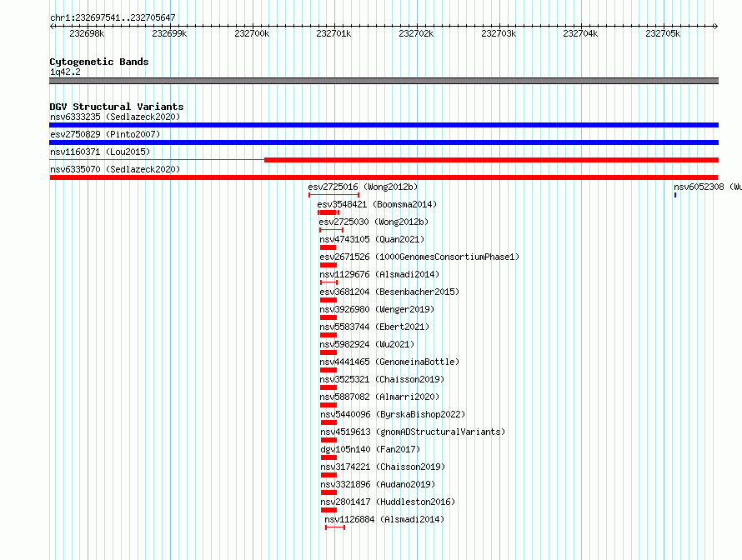Click nsv5982924 (Wu2021) entry
The image size is (742, 560).
[x=367, y=344]
